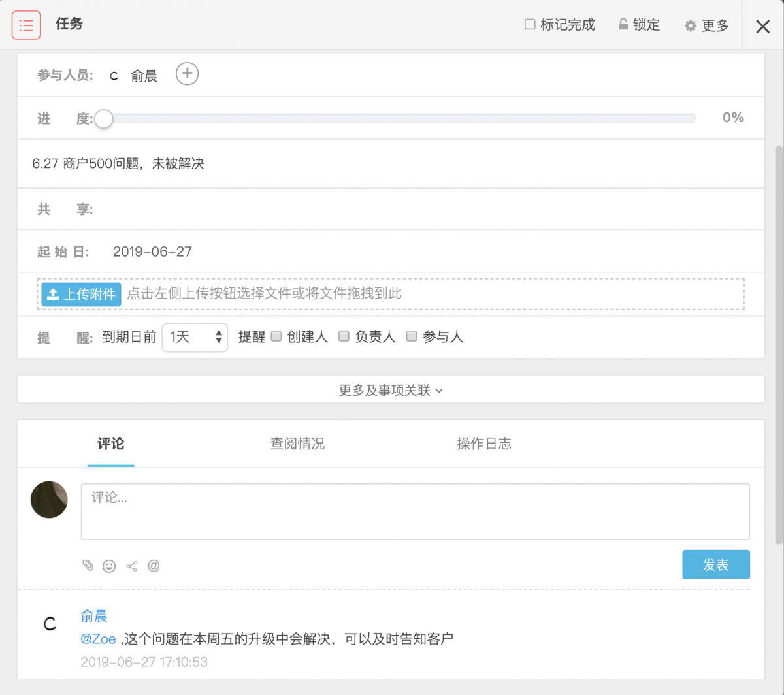Screen dimensions: 784x695
Task: Open the attachment paperclip icon below comment box
Action: point(88,566)
